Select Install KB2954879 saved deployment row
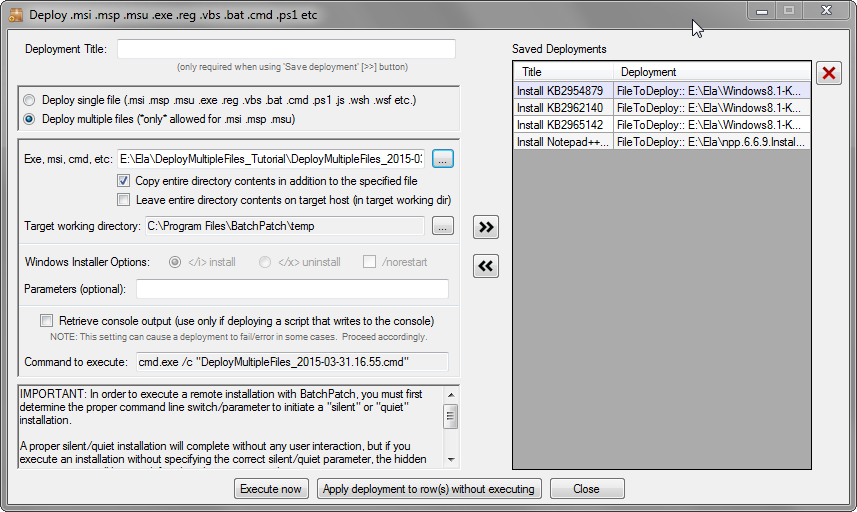This screenshot has height=512, width=857. coord(662,91)
